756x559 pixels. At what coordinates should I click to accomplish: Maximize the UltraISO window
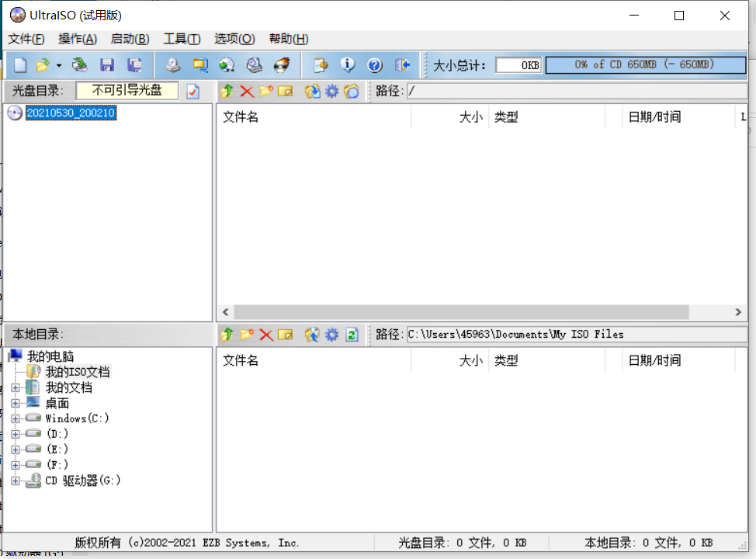tap(679, 16)
